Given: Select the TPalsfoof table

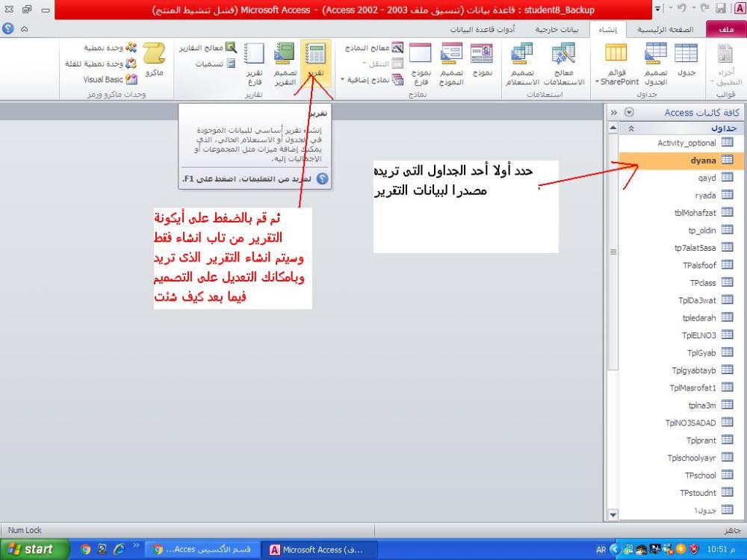Looking at the screenshot, I should pyautogui.click(x=681, y=265).
